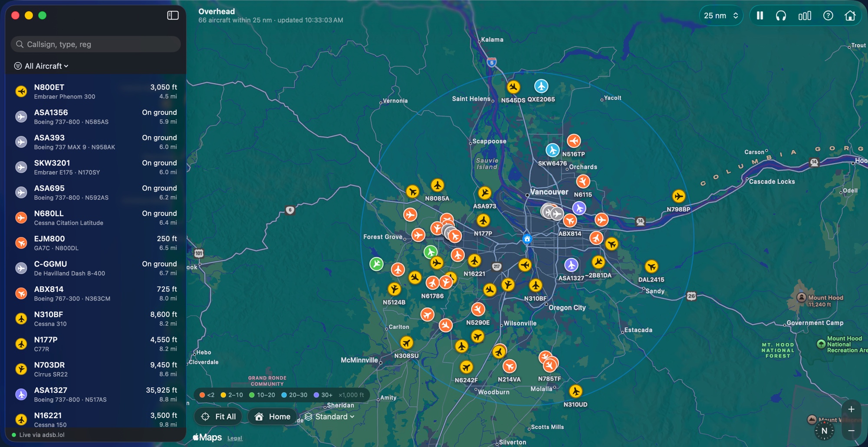Zoom in with the plus button
The width and height of the screenshot is (868, 447).
(851, 409)
